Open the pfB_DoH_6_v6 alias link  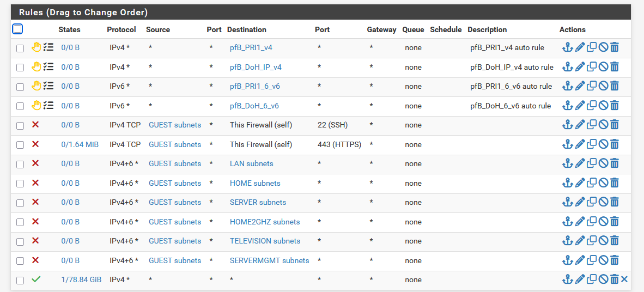[x=254, y=106]
